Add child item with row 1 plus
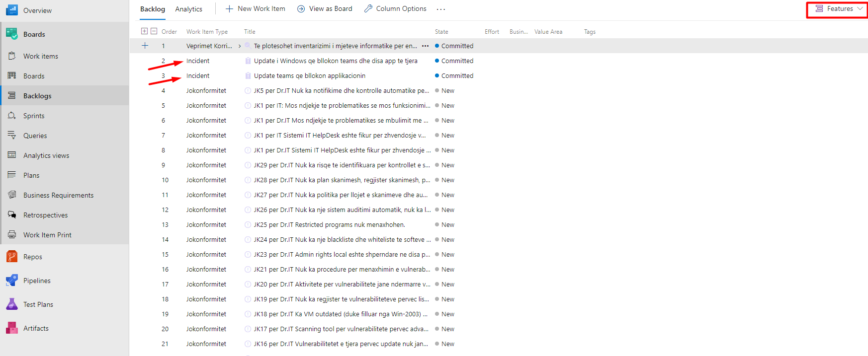 coord(145,46)
